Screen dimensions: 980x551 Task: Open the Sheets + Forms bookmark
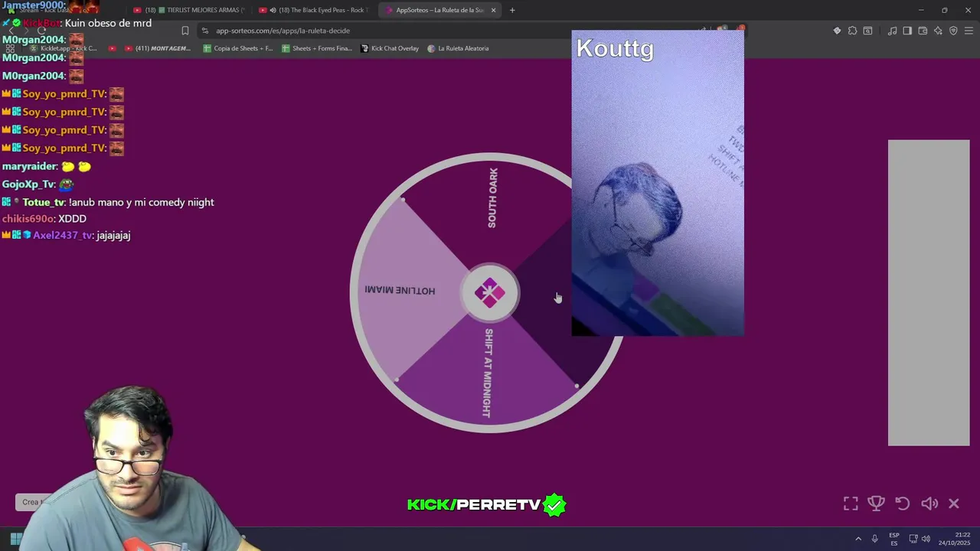[317, 48]
